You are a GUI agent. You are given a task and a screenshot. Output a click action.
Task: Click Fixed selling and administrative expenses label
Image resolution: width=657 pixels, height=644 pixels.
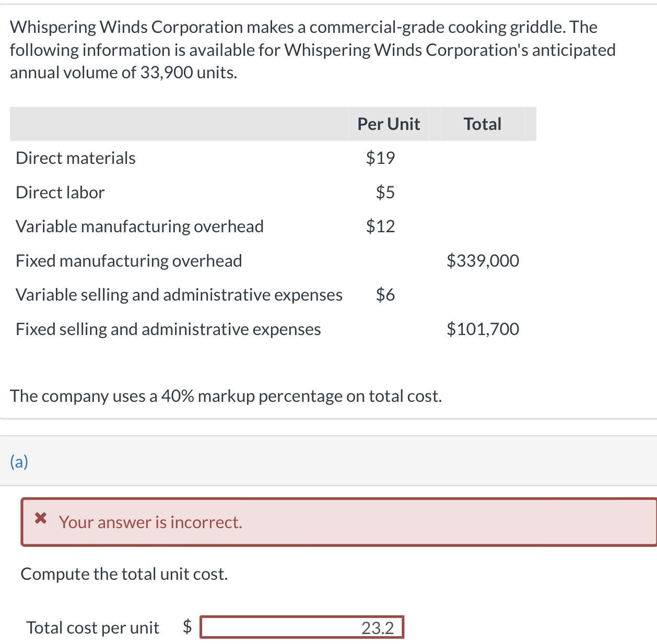(168, 329)
